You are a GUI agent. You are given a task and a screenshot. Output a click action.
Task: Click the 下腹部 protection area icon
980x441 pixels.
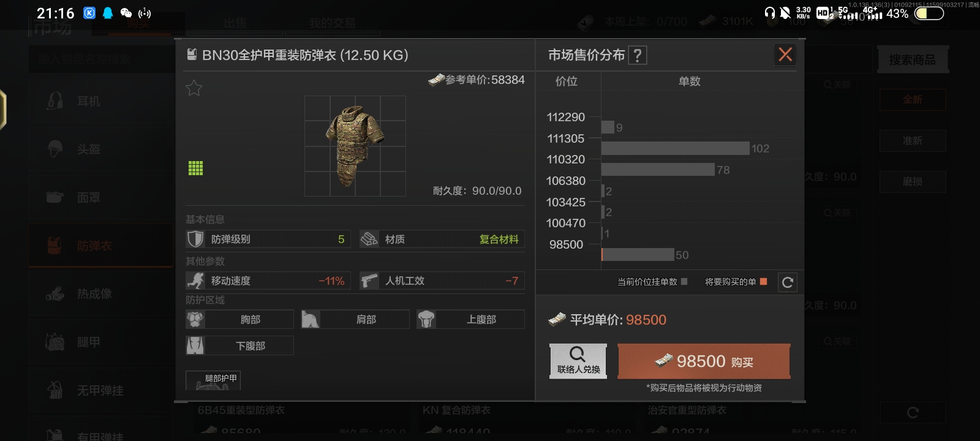click(x=195, y=345)
